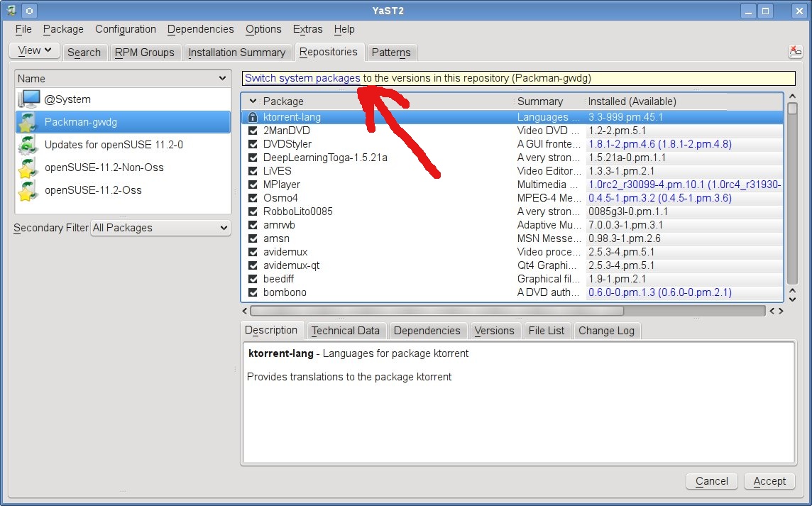Click the Switch system packages link

click(x=302, y=78)
